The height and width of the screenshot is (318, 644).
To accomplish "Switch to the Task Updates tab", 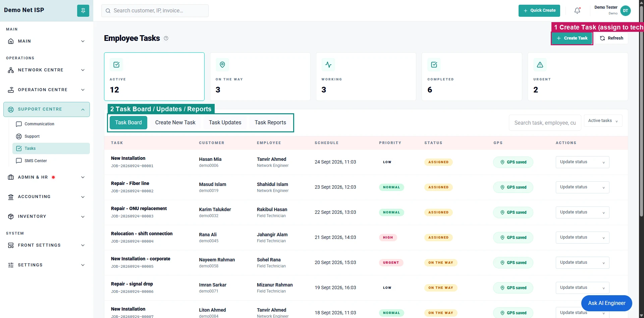I will tap(225, 123).
